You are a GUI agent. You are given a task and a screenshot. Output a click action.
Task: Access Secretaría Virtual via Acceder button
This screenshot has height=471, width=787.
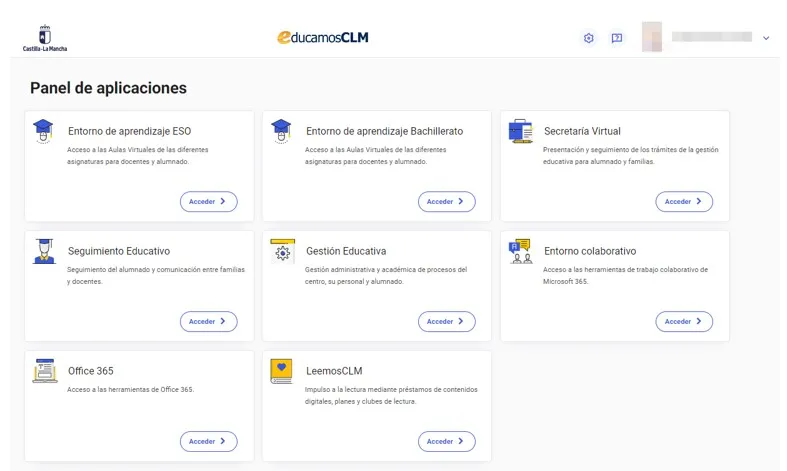684,201
